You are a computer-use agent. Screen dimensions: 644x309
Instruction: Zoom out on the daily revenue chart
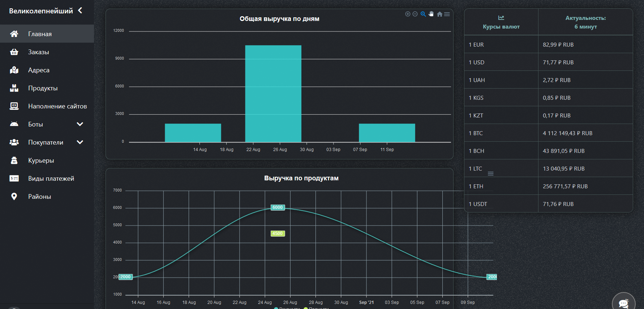[415, 14]
